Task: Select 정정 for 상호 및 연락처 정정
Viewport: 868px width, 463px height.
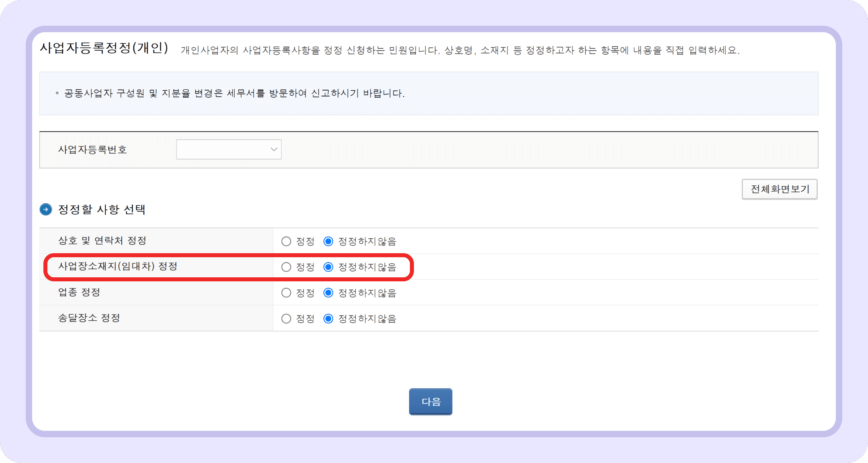Action: click(286, 242)
